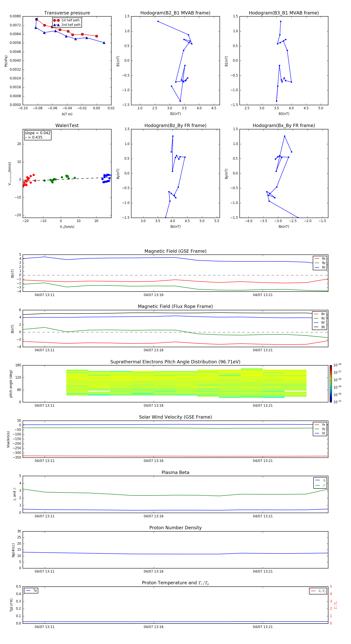
Task: Click the dashed fit line in WalenTest plot
Action: coord(67,179)
